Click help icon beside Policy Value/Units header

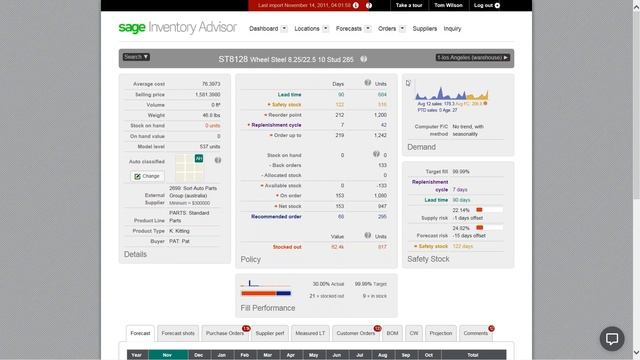(x=368, y=236)
